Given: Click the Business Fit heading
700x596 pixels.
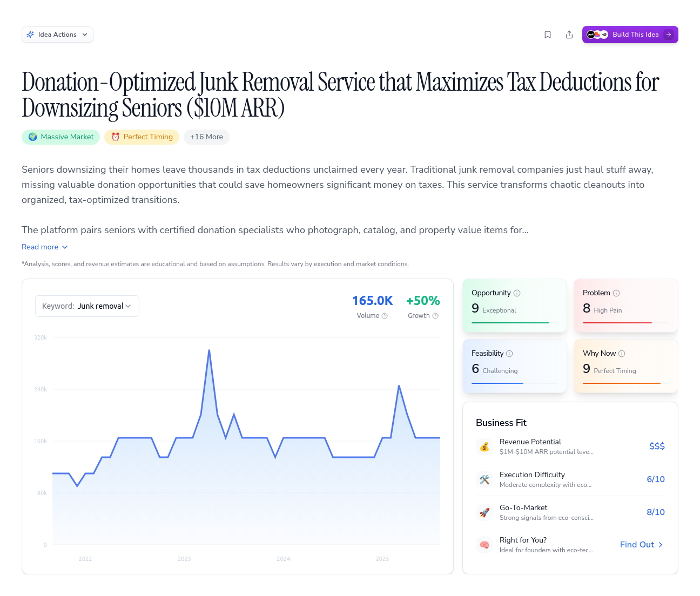Looking at the screenshot, I should click(x=501, y=423).
